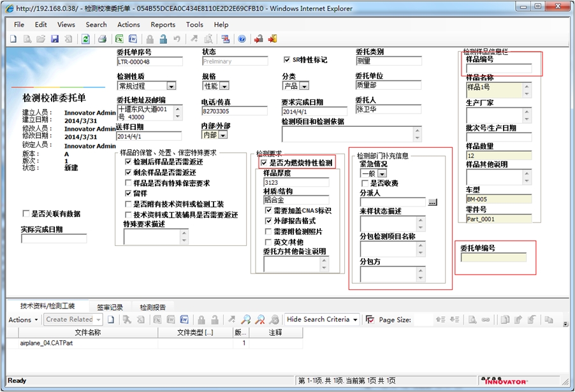Screen dimensions: 575x392
Task: Click the 文件类型 column header
Action: [195, 332]
